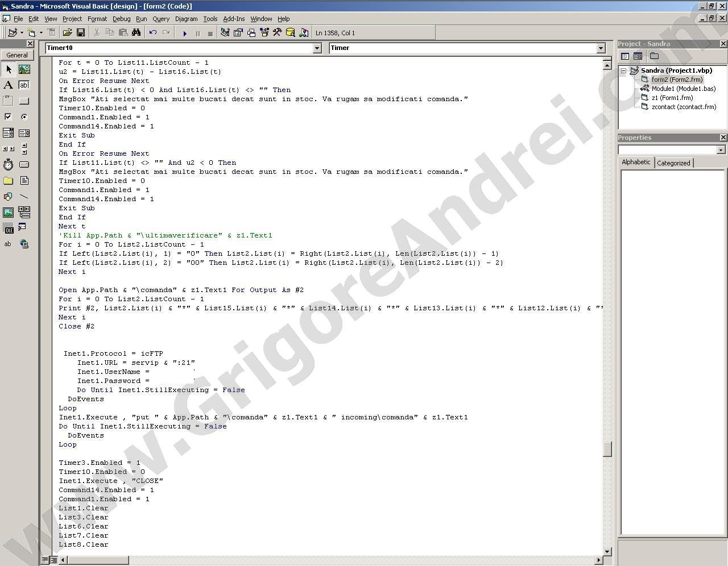Viewport: 728px width, 566px height.
Task: Open the Timer10 object dropdown
Action: [317, 48]
